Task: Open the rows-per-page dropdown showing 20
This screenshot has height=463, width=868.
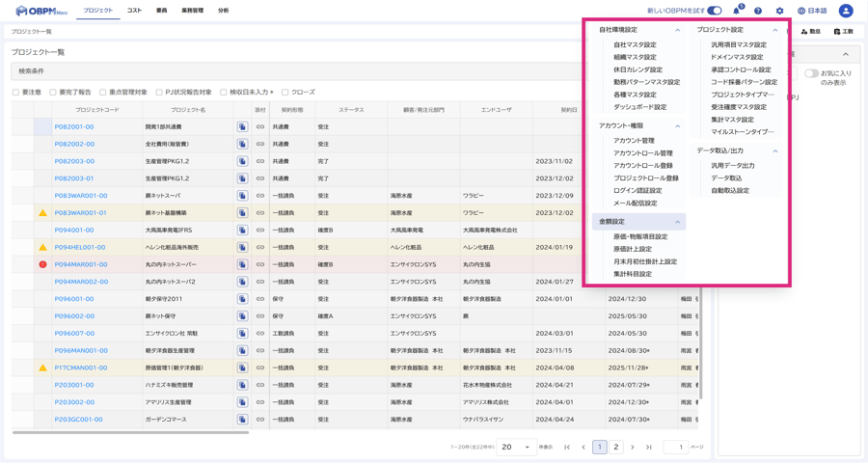Action: point(516,447)
